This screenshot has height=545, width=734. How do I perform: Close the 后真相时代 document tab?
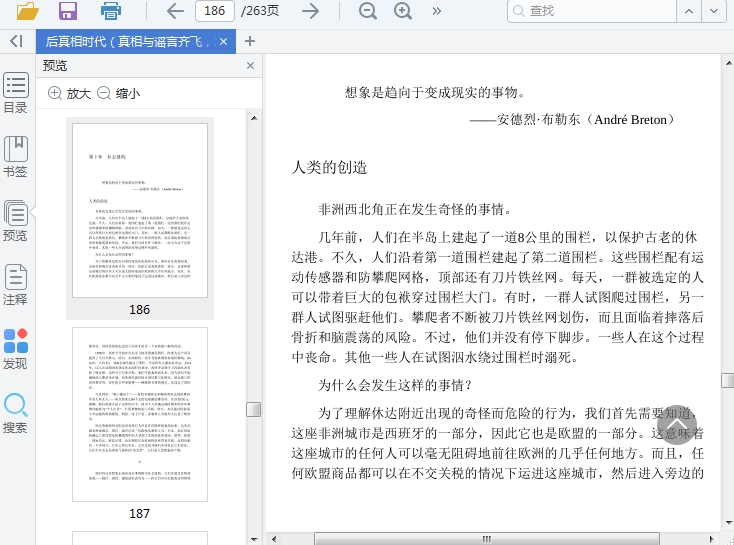(223, 42)
